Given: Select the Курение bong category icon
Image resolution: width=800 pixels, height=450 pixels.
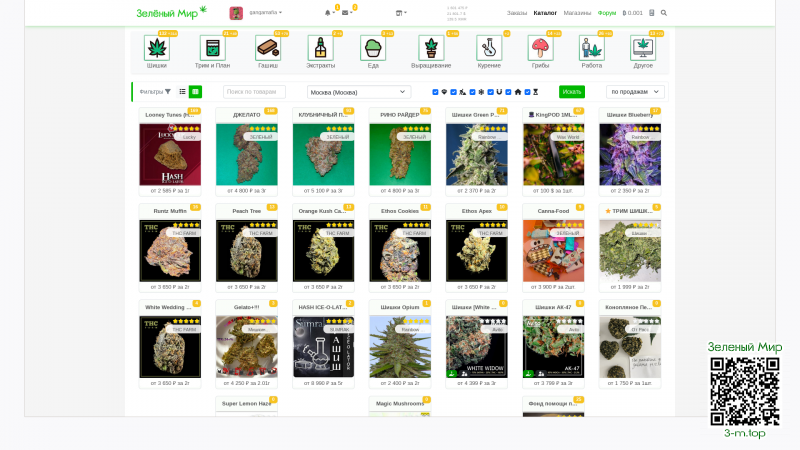Looking at the screenshot, I should point(486,48).
